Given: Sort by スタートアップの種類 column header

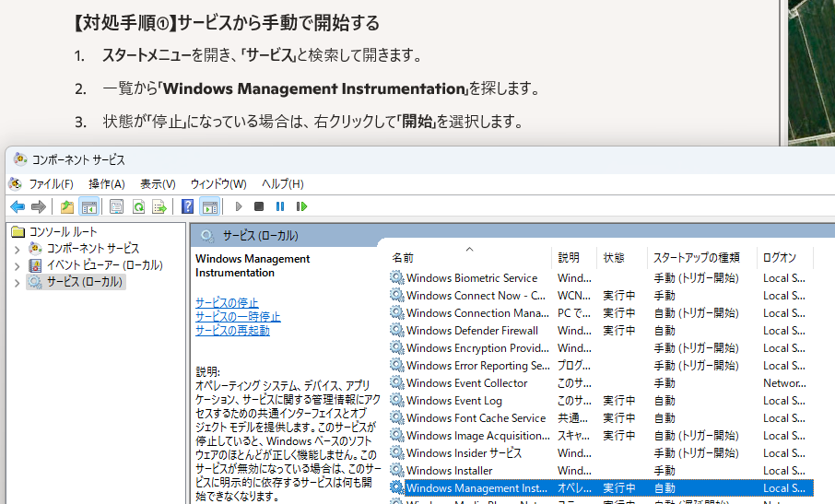Looking at the screenshot, I should click(702, 258).
